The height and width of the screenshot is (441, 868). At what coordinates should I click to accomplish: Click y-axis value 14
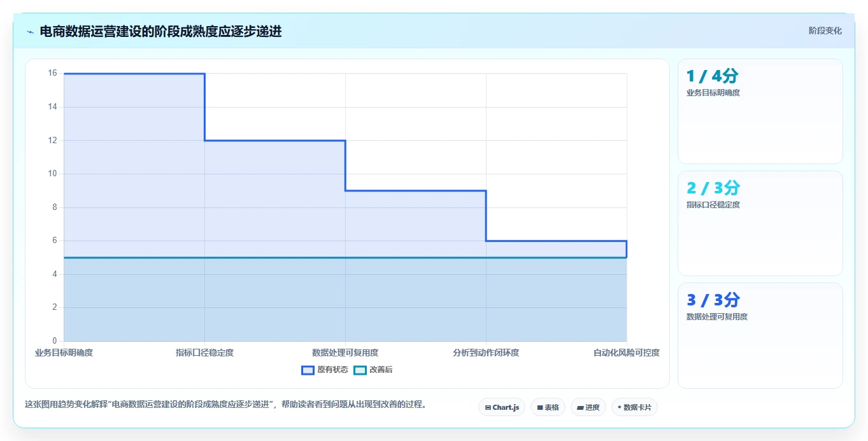[x=52, y=107]
